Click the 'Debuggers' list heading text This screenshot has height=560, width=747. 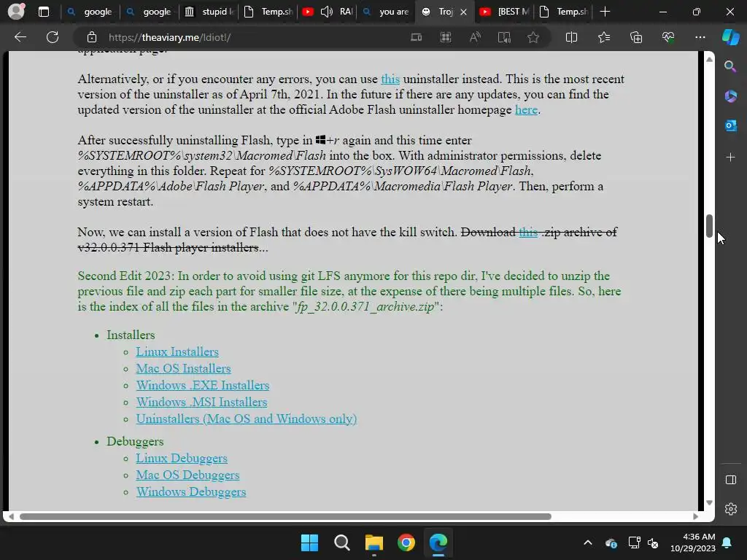click(x=135, y=441)
